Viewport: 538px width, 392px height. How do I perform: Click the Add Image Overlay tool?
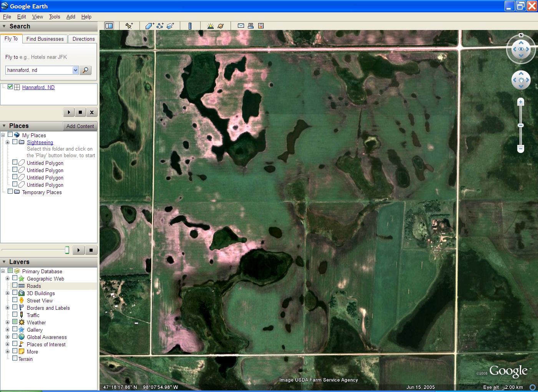[x=170, y=26]
